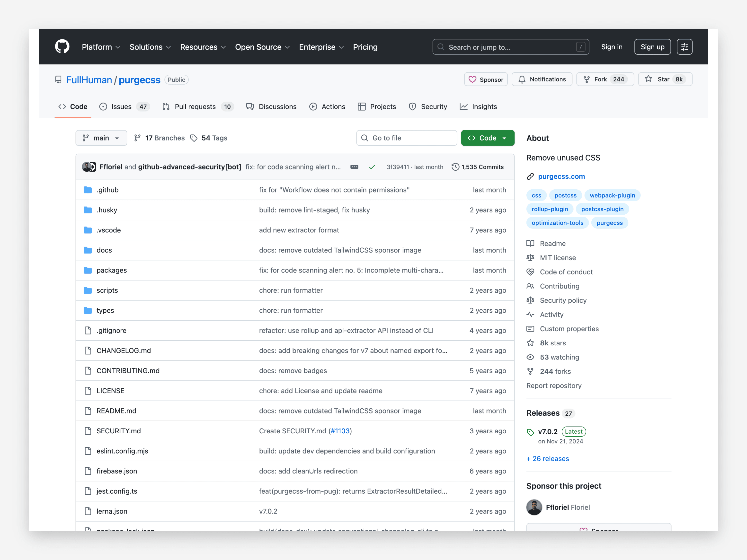Expand the commit message ellipsis button

pyautogui.click(x=354, y=167)
